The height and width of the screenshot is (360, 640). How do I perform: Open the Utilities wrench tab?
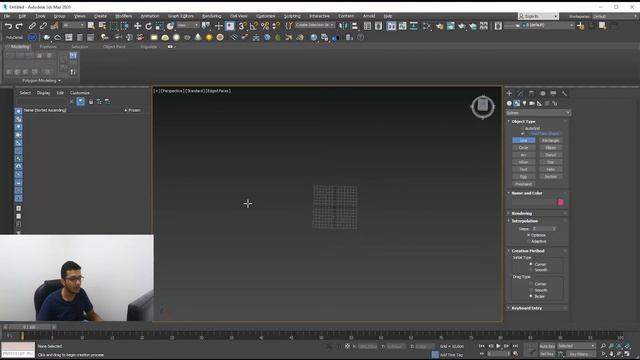coord(564,93)
